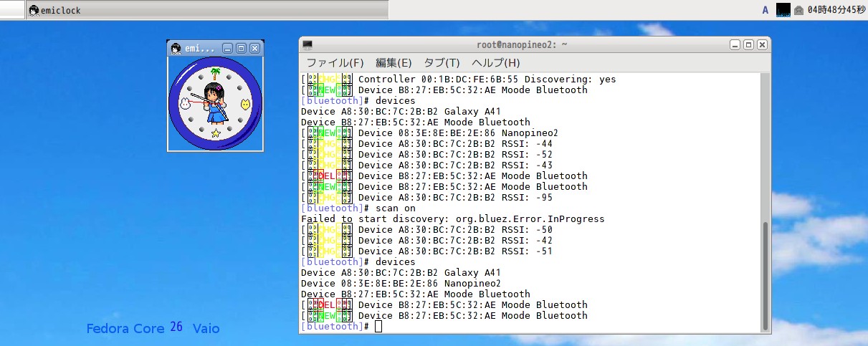
Task: Maximize the root@nanopineo2 terminal window
Action: pyautogui.click(x=748, y=44)
